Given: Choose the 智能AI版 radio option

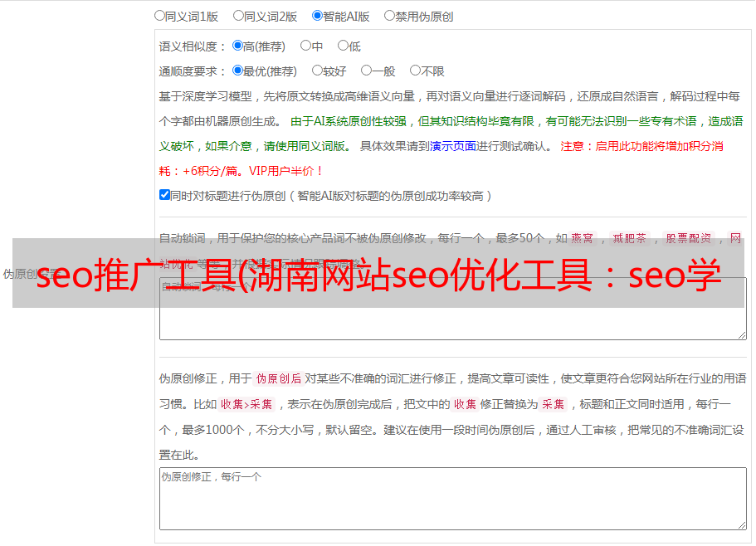Looking at the screenshot, I should tap(317, 16).
